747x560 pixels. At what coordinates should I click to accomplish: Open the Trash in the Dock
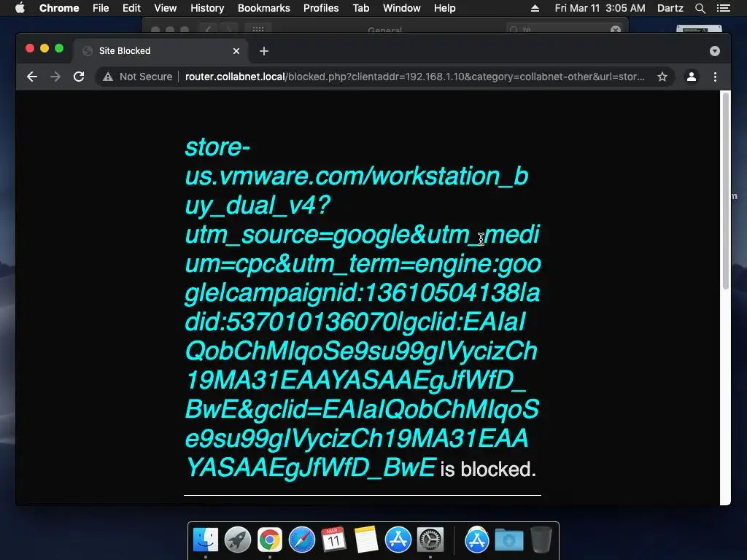pyautogui.click(x=541, y=540)
